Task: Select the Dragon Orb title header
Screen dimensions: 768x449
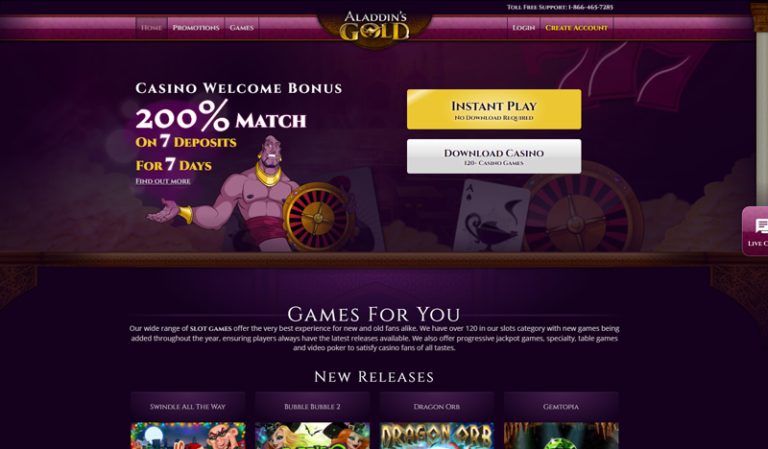Action: point(437,406)
